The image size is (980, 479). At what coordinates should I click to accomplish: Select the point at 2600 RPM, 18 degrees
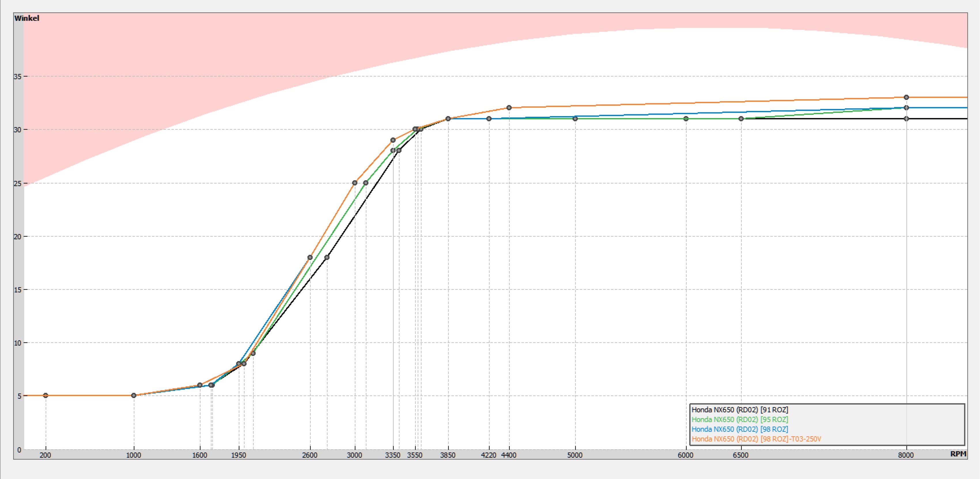click(x=310, y=258)
